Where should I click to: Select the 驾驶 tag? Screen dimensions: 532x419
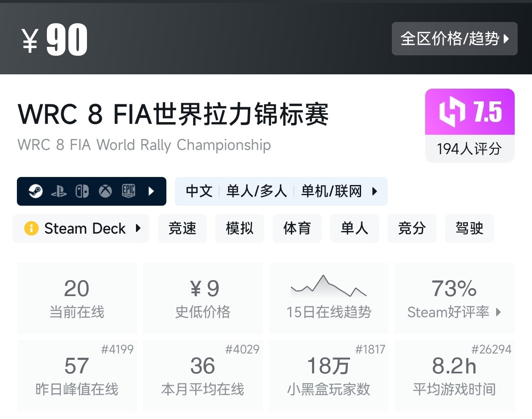pyautogui.click(x=469, y=229)
